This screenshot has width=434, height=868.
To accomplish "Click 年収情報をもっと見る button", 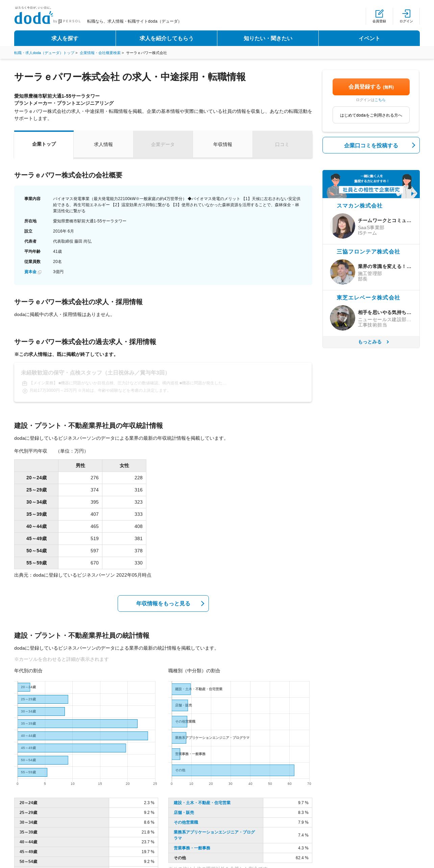I will (163, 604).
